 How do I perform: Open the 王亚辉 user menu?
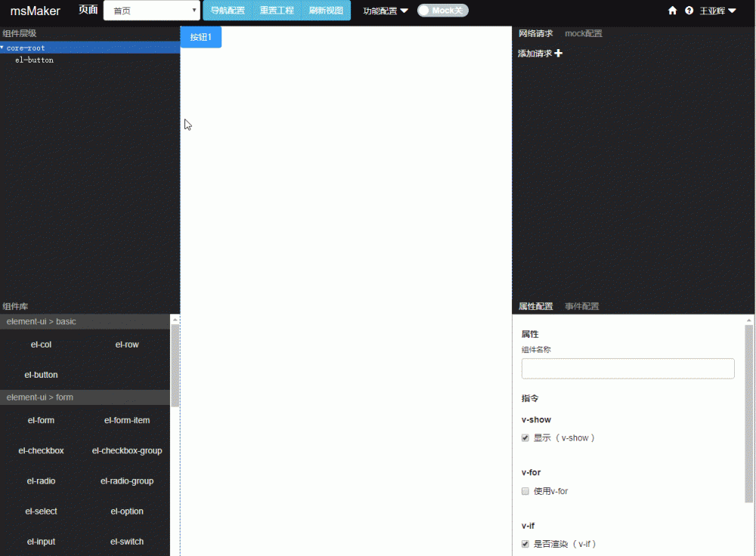[x=717, y=11]
